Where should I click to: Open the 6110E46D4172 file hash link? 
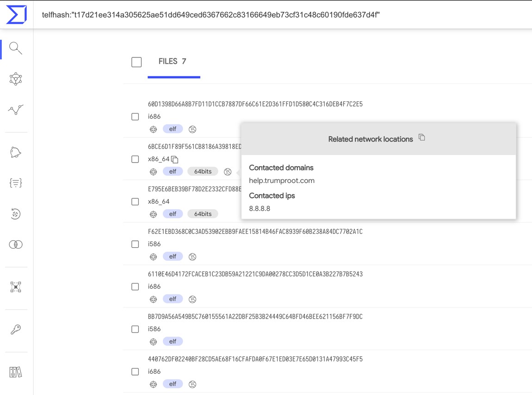click(x=255, y=274)
